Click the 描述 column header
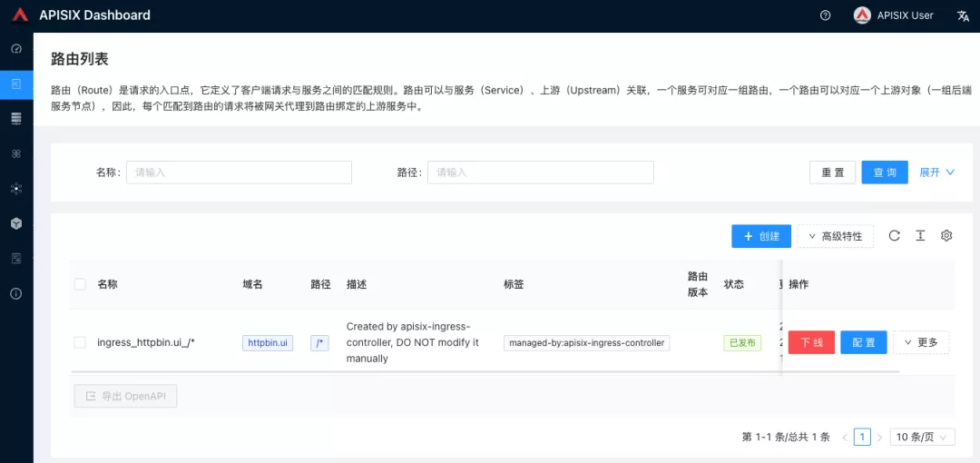 357,284
